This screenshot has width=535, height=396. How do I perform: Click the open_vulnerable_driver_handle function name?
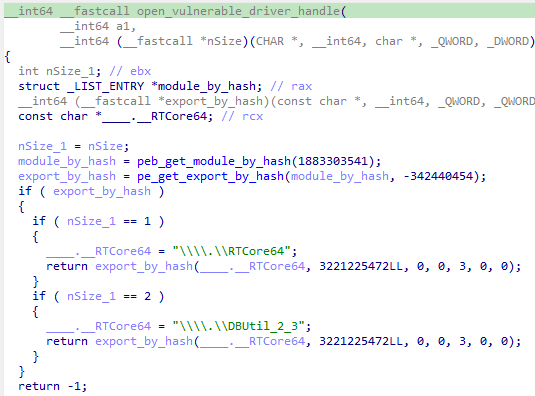pos(238,11)
